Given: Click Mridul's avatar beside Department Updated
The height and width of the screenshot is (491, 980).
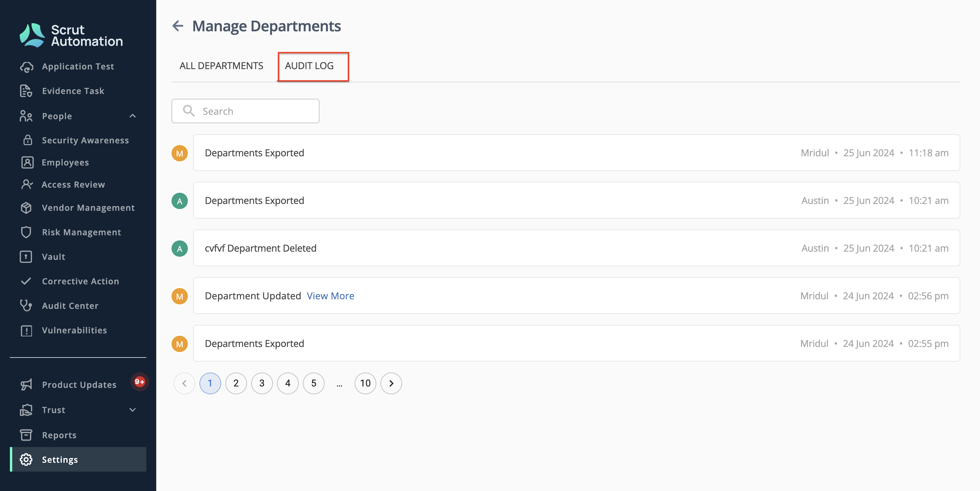Looking at the screenshot, I should (x=180, y=296).
